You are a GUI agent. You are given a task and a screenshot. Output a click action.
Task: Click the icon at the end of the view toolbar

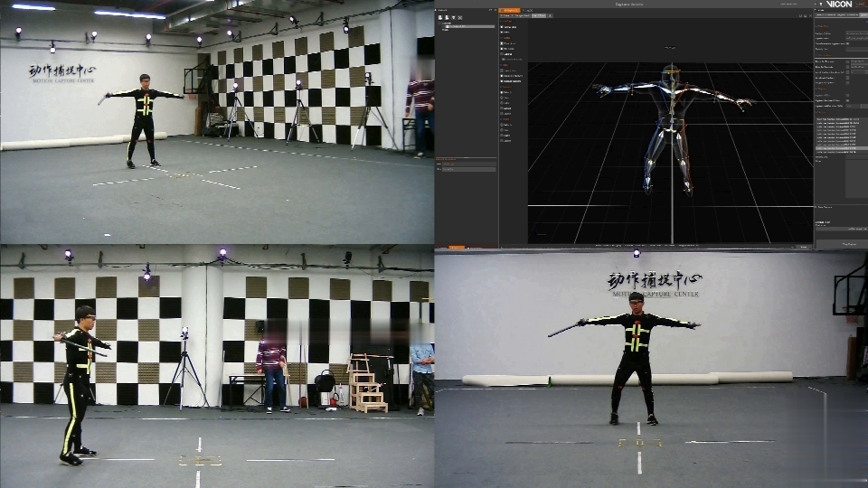(x=551, y=15)
